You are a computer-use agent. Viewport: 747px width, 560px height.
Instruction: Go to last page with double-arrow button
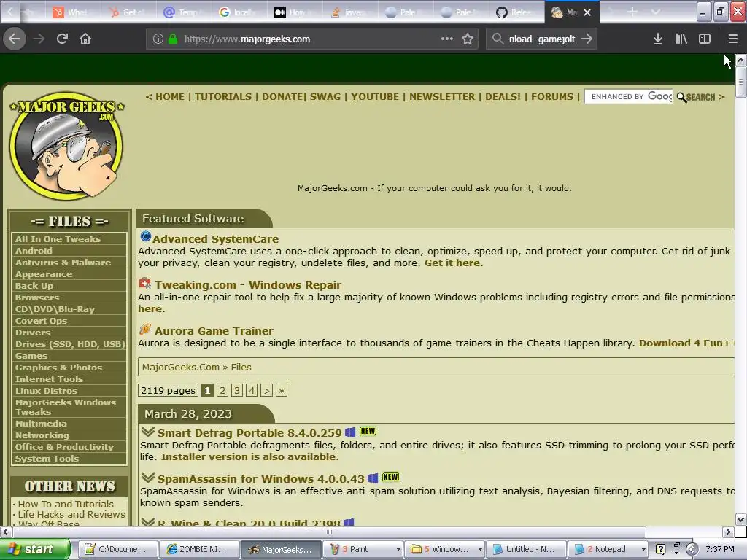[281, 391]
